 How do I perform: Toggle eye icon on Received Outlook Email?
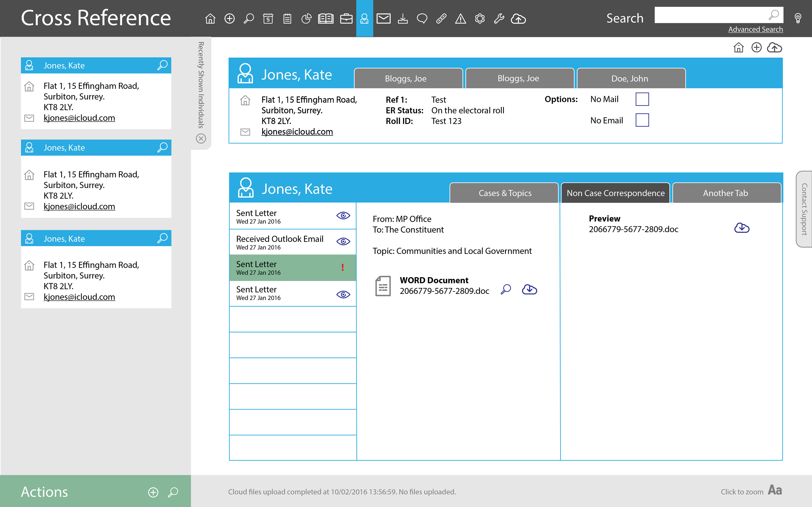pyautogui.click(x=343, y=241)
